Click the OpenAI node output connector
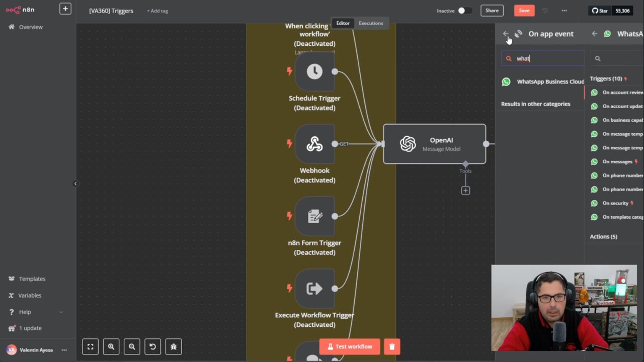644x362 pixels. pos(486,144)
